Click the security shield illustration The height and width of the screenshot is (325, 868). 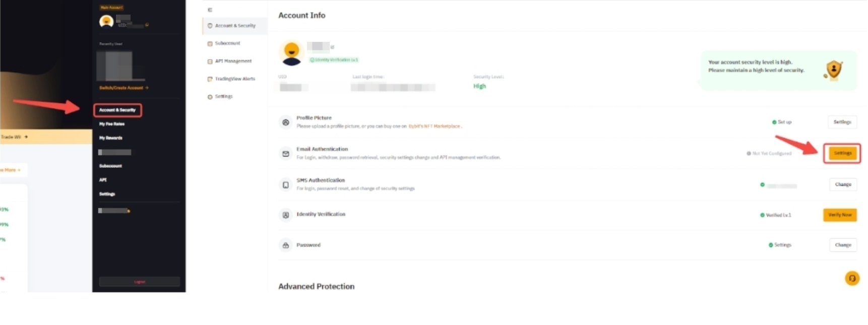click(834, 69)
